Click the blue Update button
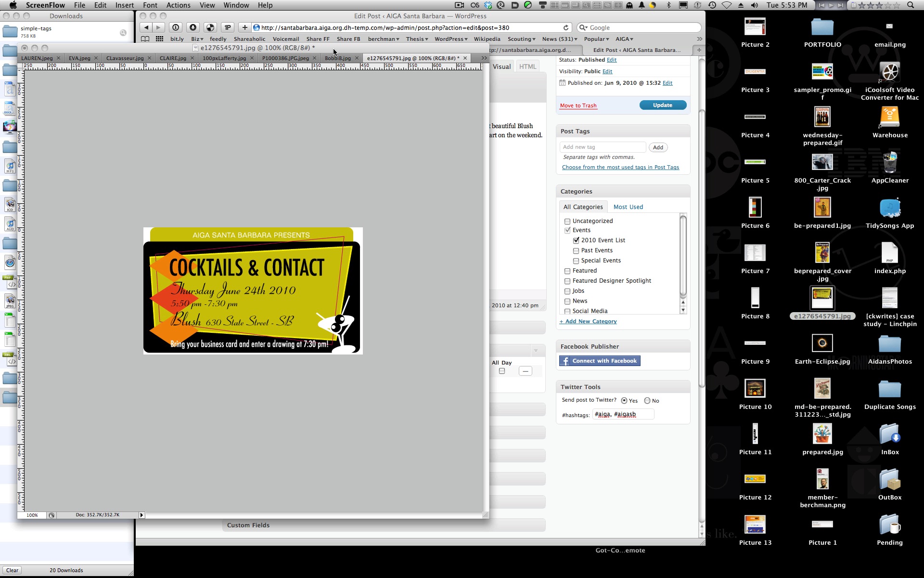Image resolution: width=924 pixels, height=578 pixels. click(663, 105)
